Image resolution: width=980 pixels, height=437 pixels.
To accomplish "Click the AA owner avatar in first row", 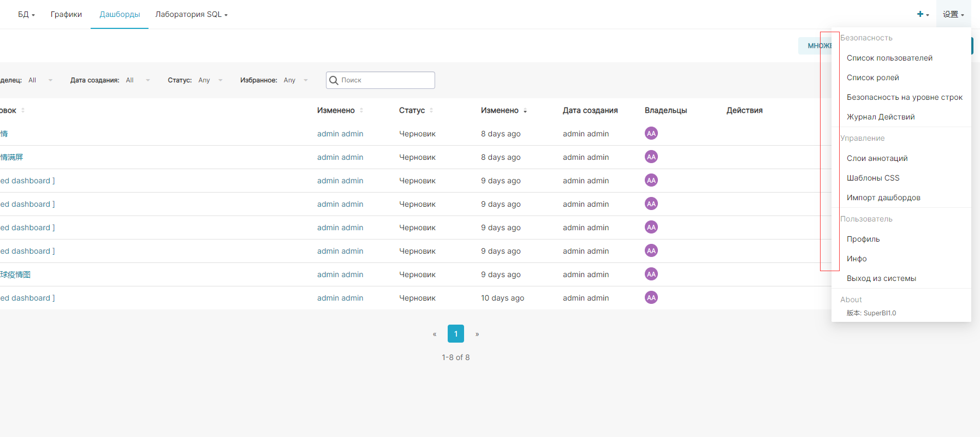I will click(x=651, y=134).
